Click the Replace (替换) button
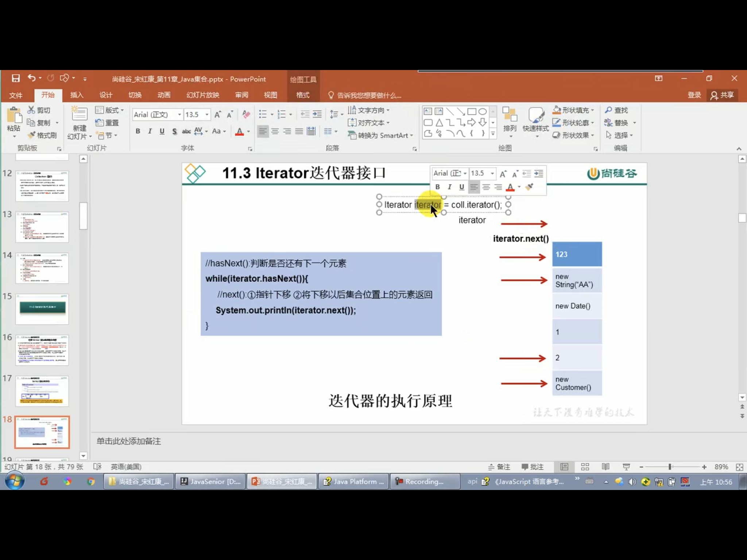747x560 pixels. click(x=620, y=123)
